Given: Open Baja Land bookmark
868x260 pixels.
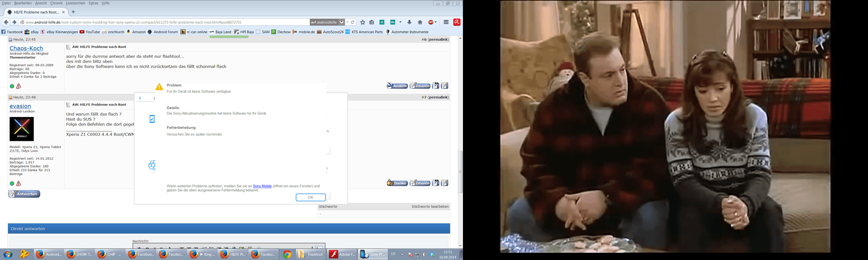Looking at the screenshot, I should (220, 32).
